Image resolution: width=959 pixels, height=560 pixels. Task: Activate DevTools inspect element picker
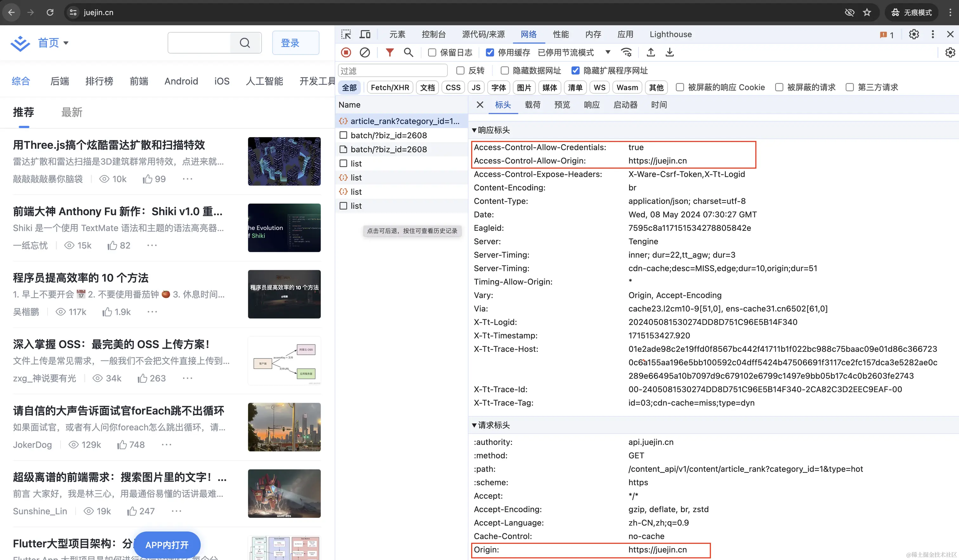tap(346, 34)
